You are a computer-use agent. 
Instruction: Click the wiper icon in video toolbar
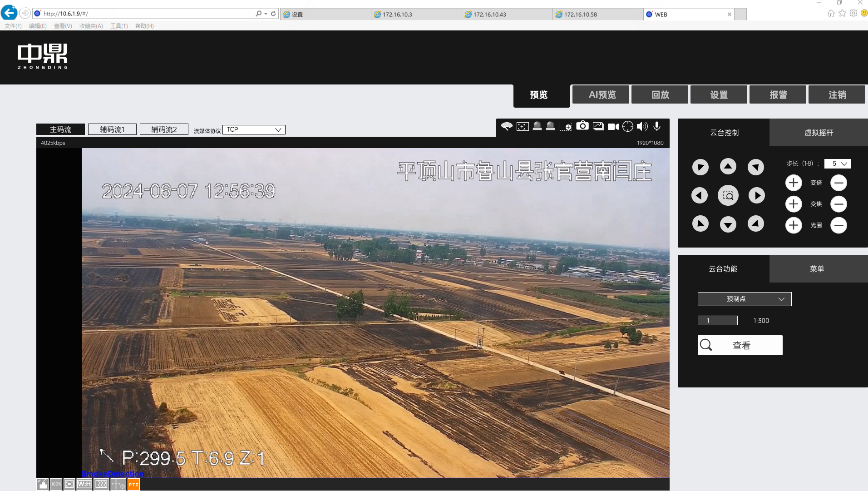coord(507,126)
